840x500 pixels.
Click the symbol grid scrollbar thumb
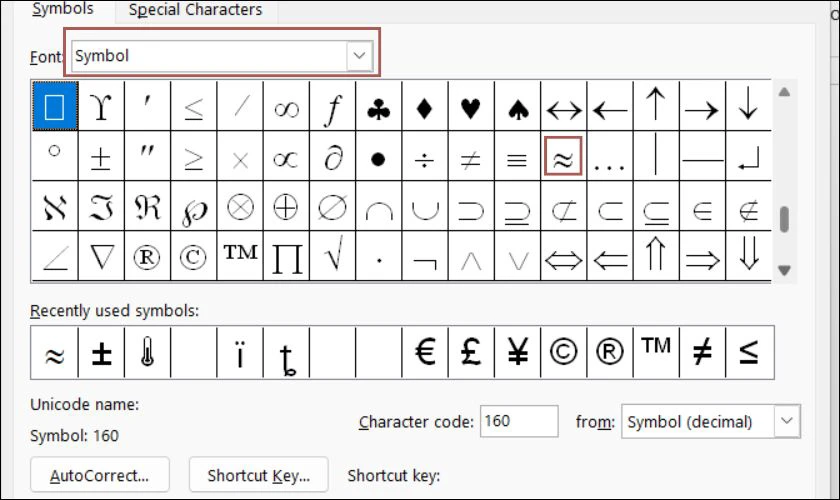[784, 219]
